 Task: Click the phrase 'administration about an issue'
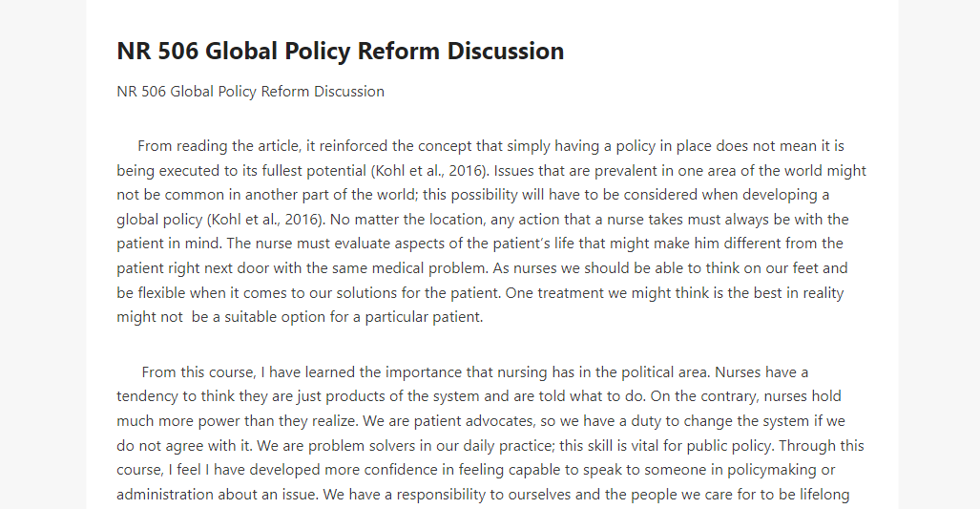point(218,495)
